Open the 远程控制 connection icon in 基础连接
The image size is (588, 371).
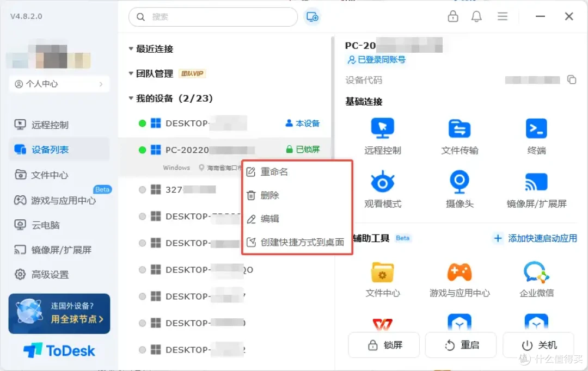click(x=383, y=128)
